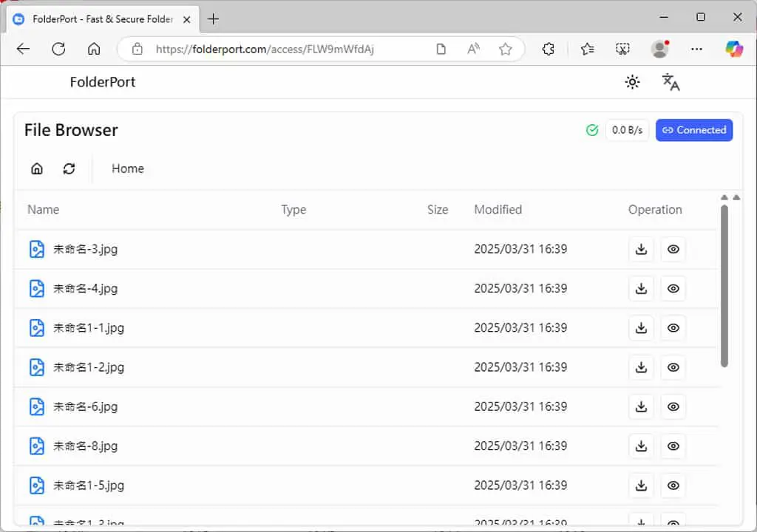757x532 pixels.
Task: Click the file list vertical scrollbar
Action: click(x=724, y=286)
